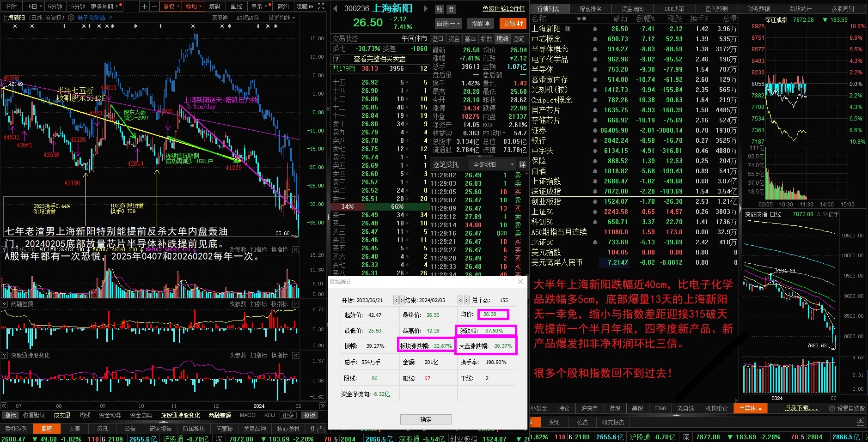
Task: Toggle 深股通持股变化 indicator
Action: (x=180, y=415)
